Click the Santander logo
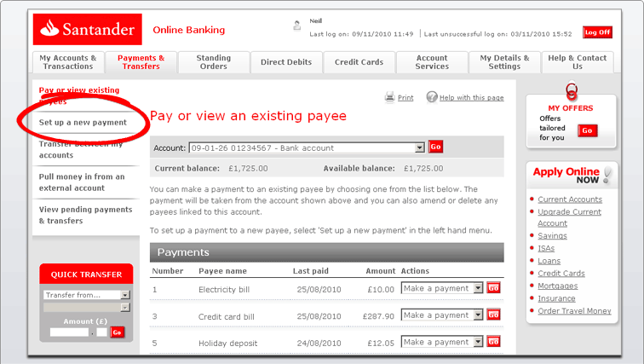This screenshot has height=364, width=644. click(88, 29)
